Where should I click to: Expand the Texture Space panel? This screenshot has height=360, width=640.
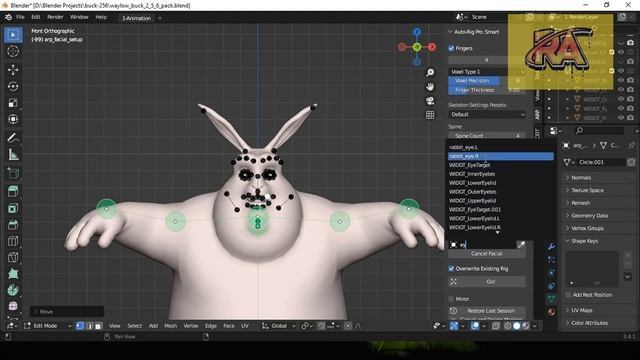point(587,190)
